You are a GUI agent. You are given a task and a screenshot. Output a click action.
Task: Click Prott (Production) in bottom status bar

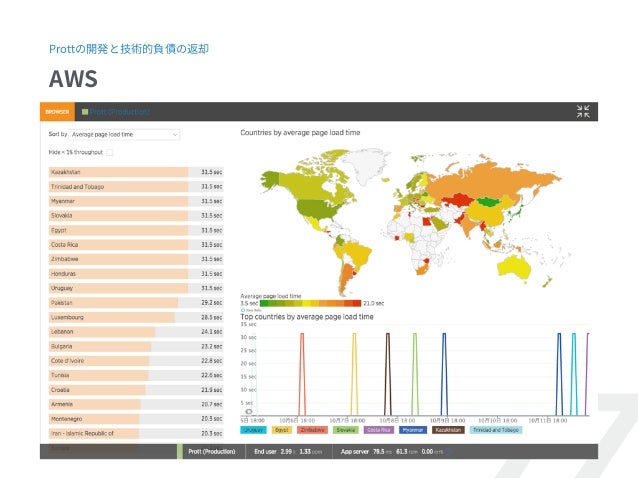coord(212,451)
